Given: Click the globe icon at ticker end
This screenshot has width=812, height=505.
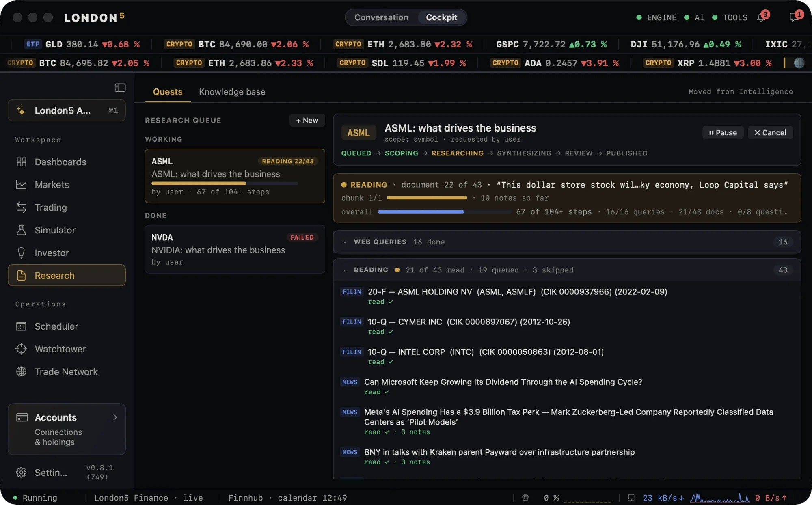Looking at the screenshot, I should [799, 63].
